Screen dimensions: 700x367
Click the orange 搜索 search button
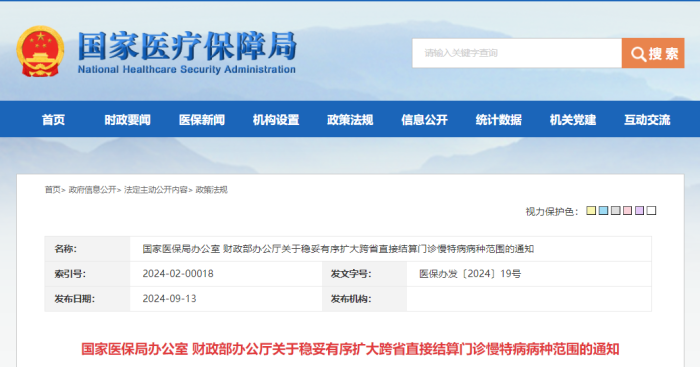(x=653, y=53)
